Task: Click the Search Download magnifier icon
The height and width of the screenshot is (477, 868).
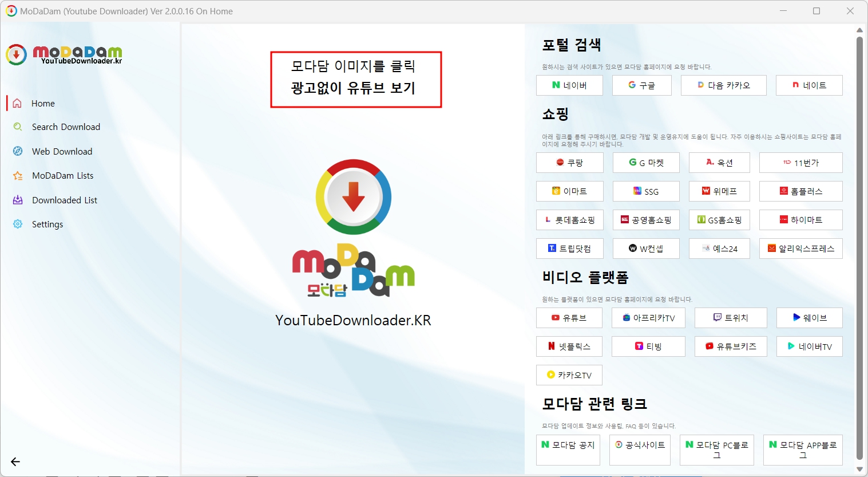Action: (18, 127)
